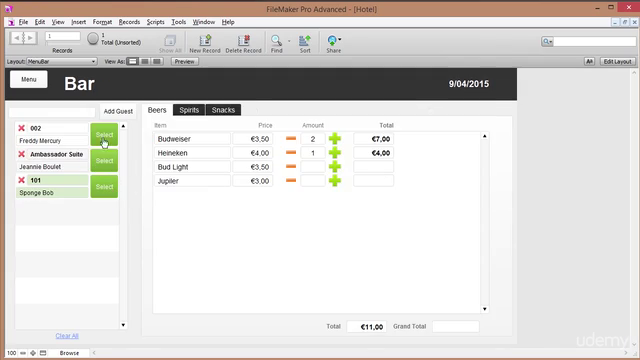The width and height of the screenshot is (640, 360).
Task: Toggle status toolbar icon at bottom
Action: [43, 353]
